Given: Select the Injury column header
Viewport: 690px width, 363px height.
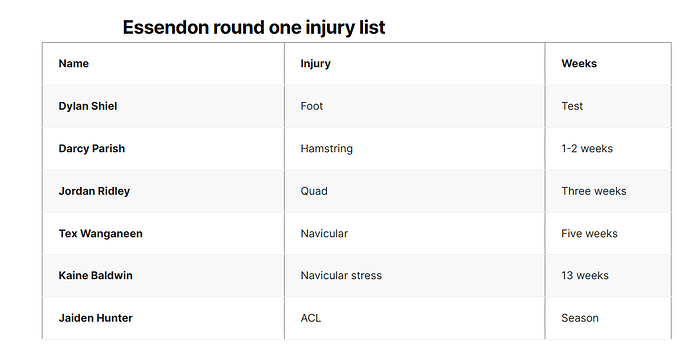Looking at the screenshot, I should coord(415,63).
